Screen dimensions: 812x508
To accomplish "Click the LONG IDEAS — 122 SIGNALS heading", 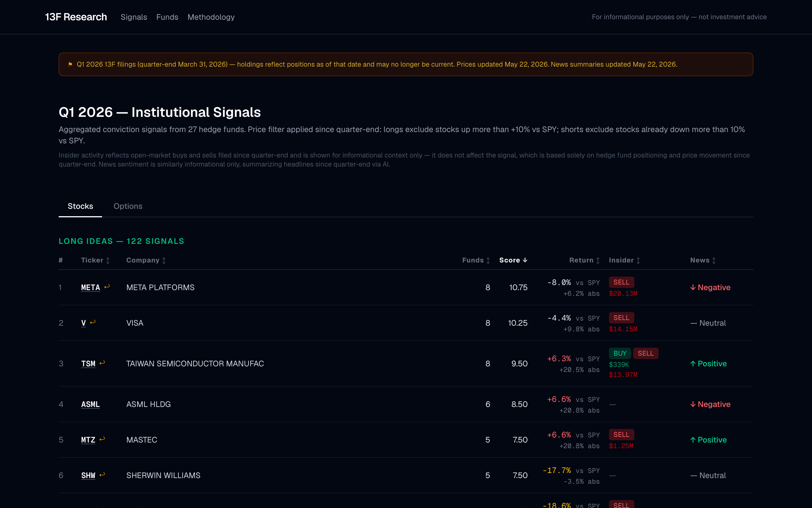I will tap(122, 241).
